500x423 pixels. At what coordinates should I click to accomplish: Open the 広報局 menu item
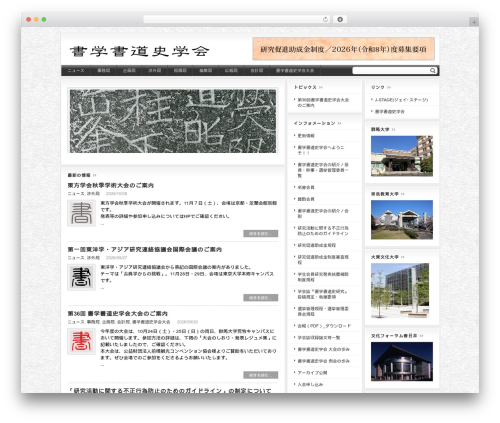click(x=231, y=71)
